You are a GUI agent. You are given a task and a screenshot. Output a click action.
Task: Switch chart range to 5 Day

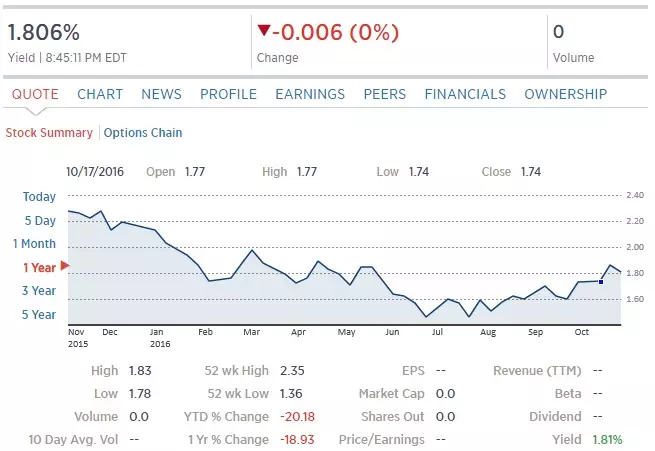pos(40,220)
